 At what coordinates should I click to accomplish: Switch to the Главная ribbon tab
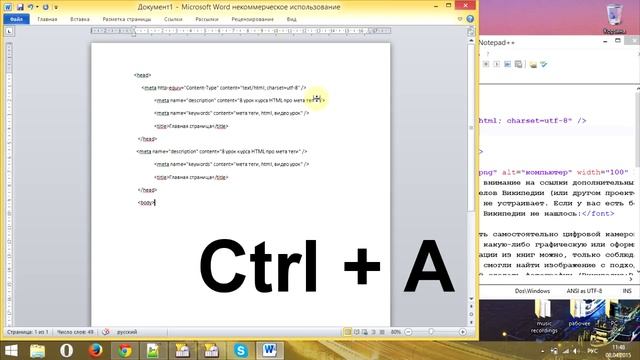click(47, 19)
